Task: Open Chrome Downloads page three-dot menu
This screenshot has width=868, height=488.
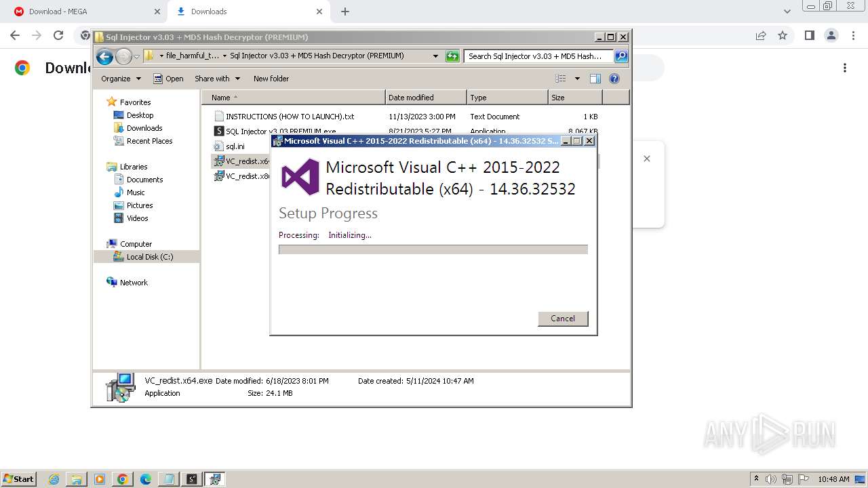Action: 845,68
